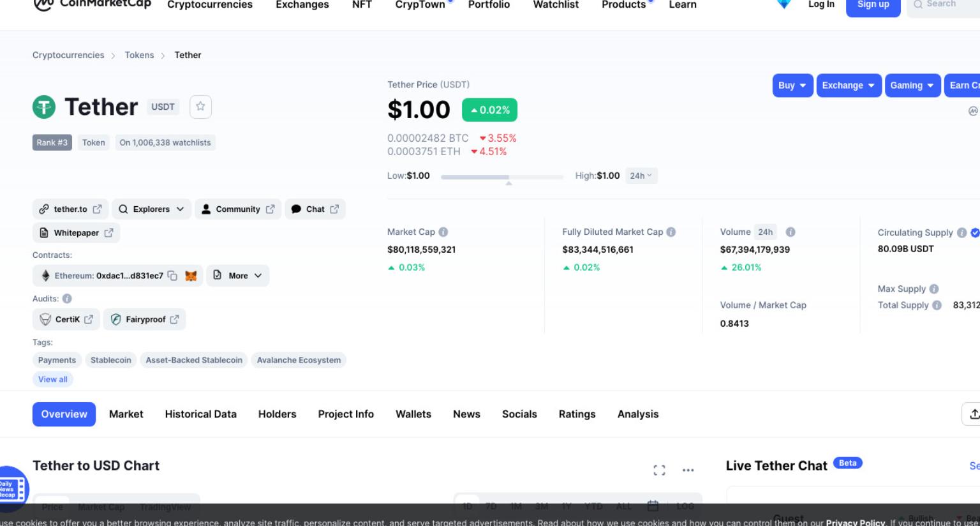Image resolution: width=980 pixels, height=526 pixels.
Task: Copy the Ethereum contract address
Action: 172,276
